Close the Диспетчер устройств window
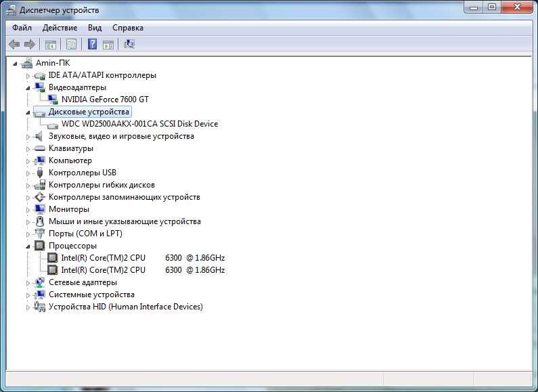538x392 pixels. [x=518, y=7]
